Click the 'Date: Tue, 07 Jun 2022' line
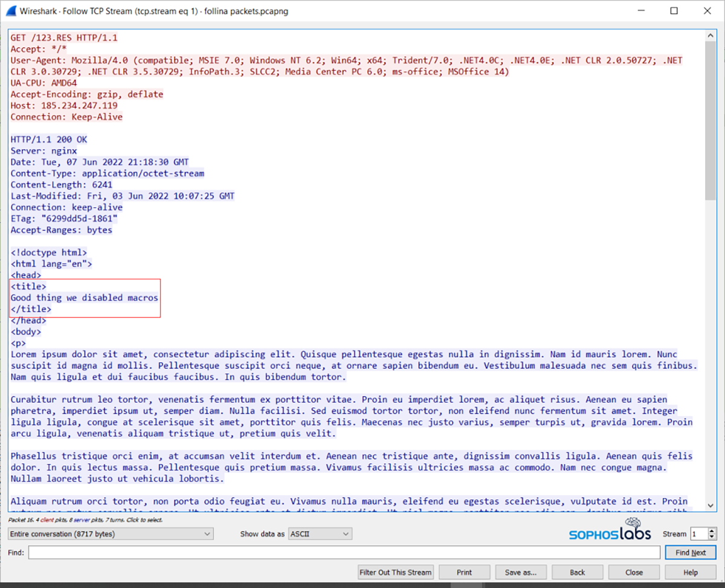 click(x=100, y=162)
